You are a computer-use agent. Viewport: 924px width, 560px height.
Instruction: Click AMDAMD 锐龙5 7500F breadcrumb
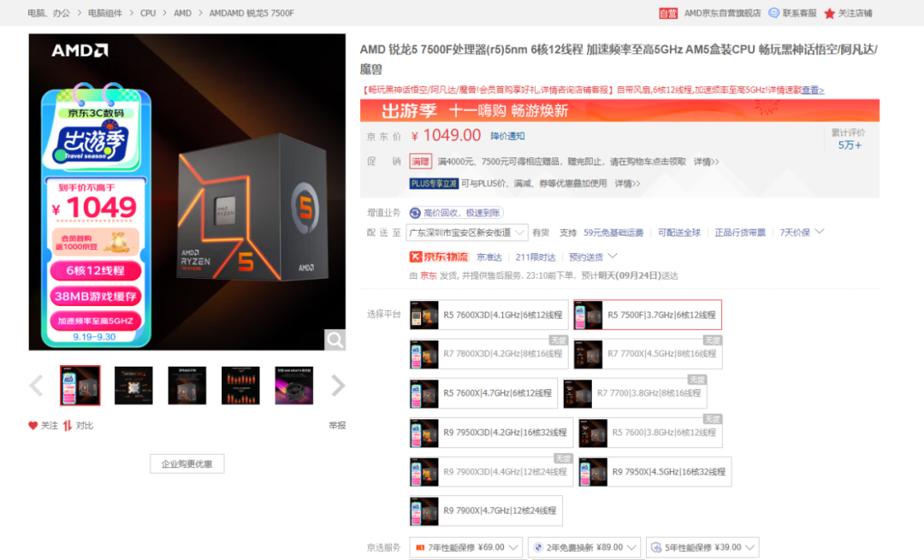click(x=252, y=13)
